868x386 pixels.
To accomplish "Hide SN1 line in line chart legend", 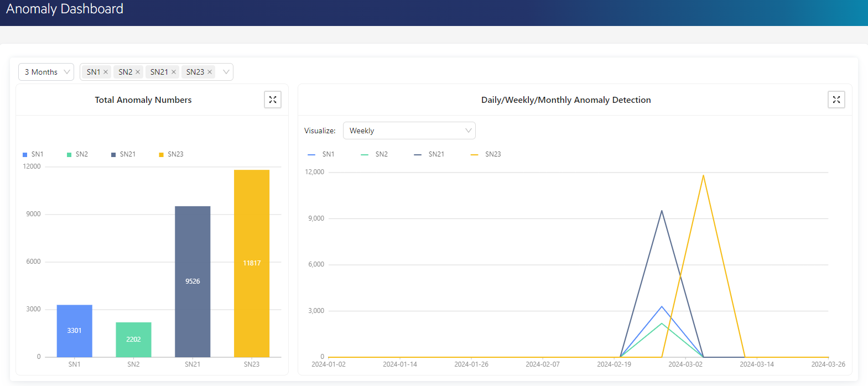I will pyautogui.click(x=321, y=154).
